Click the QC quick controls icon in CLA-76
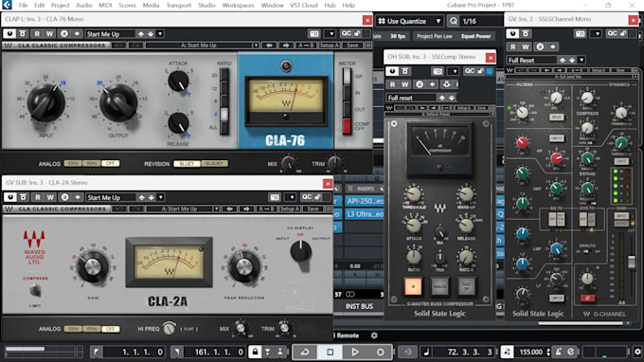Image resolution: width=644 pixels, height=362 pixels. [x=347, y=34]
